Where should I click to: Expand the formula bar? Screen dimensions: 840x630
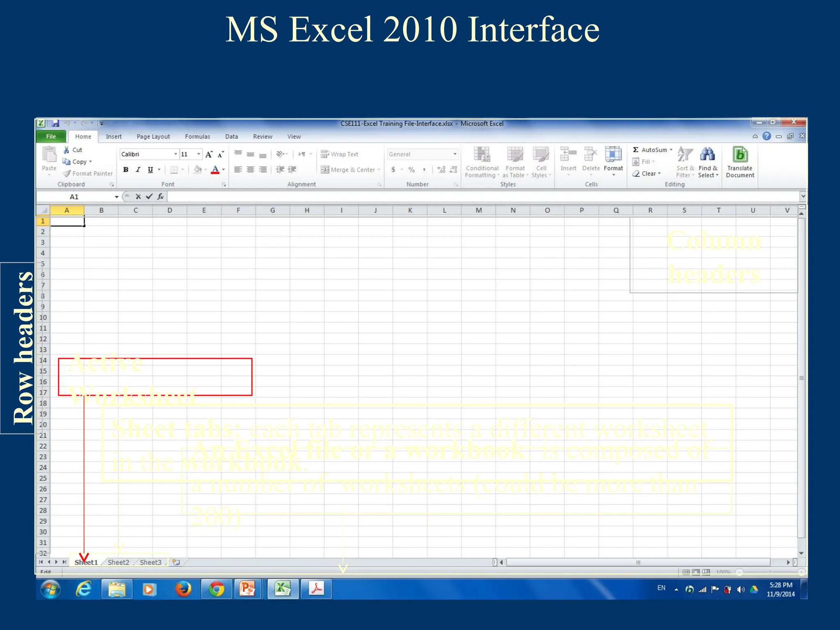(803, 196)
